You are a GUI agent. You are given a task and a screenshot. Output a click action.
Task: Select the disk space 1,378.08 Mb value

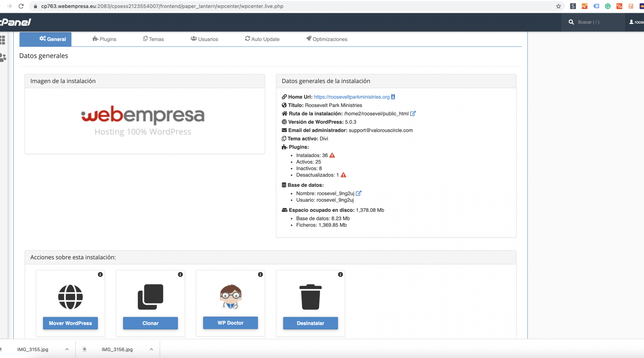[x=370, y=210]
